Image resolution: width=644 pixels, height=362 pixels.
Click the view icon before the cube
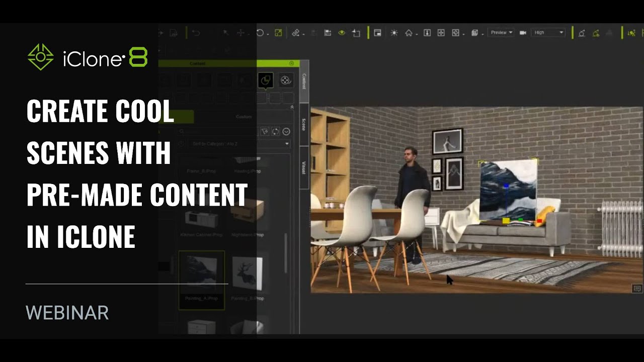coord(455,33)
